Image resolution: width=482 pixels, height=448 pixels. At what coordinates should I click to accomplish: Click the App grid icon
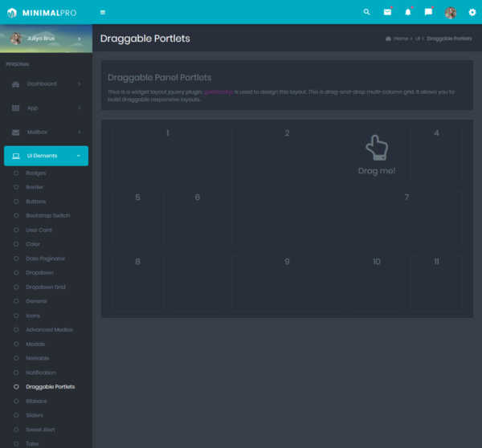(x=16, y=108)
